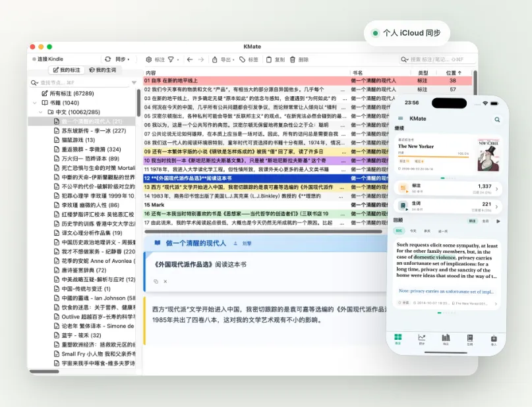
Task: Select purple row 10 我当时找到一本
Action: (x=266, y=161)
